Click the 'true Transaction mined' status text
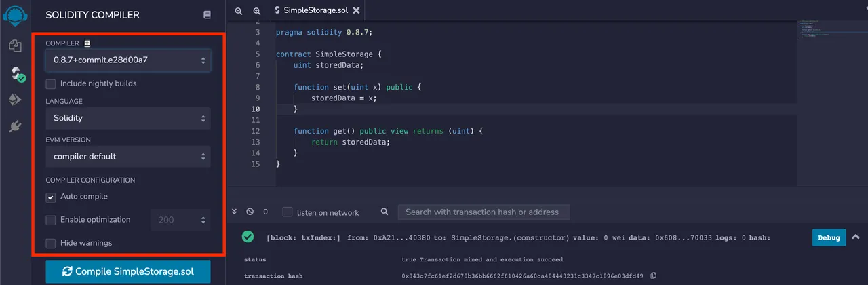Viewport: 868px width, 285px height. point(482,259)
